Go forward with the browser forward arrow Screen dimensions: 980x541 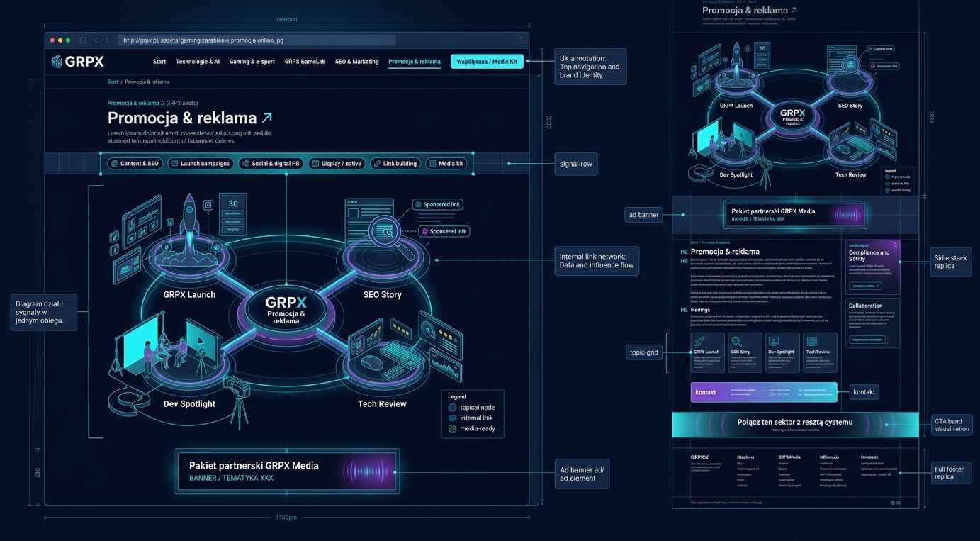[107, 40]
